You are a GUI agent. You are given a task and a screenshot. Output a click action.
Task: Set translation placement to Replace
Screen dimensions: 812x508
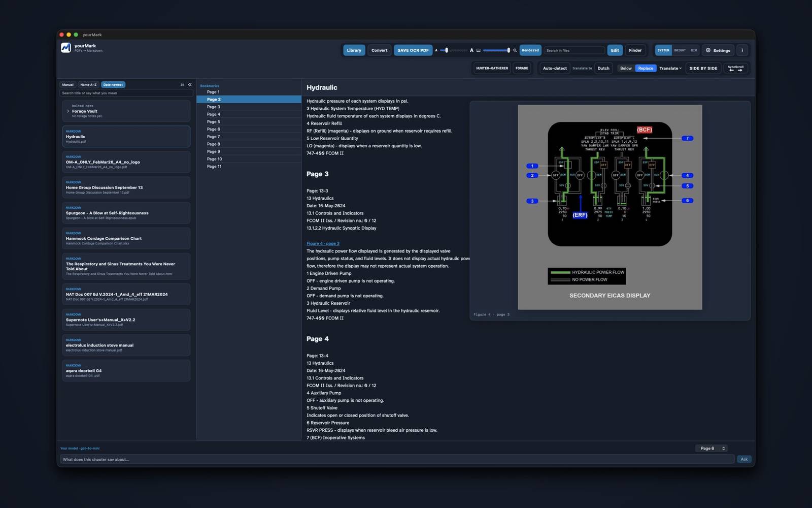(646, 68)
